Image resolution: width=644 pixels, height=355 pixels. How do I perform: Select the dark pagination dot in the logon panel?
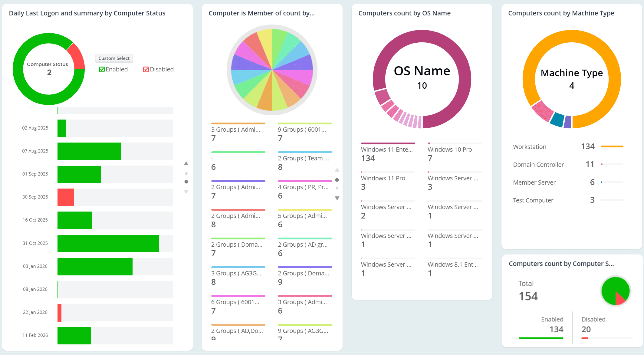186,182
